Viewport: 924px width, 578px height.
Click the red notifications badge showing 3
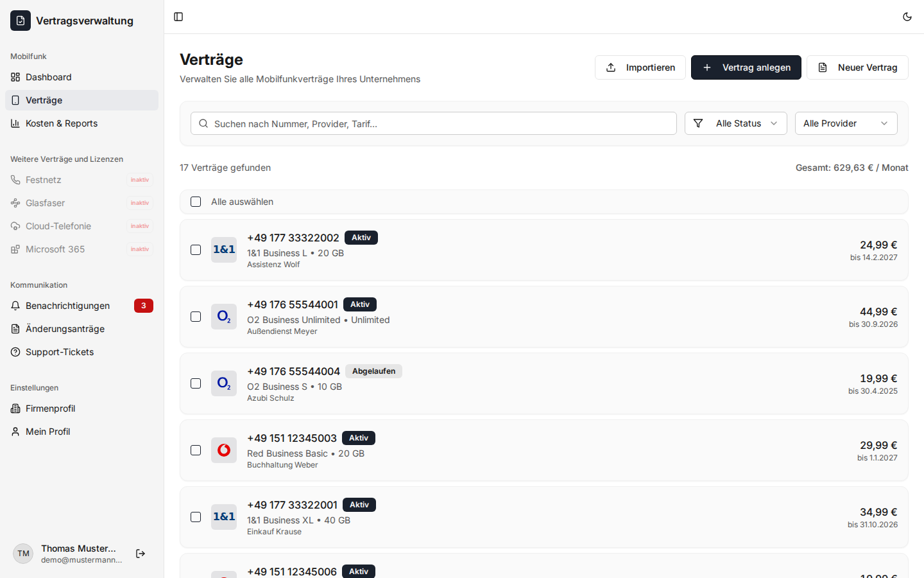[144, 306]
